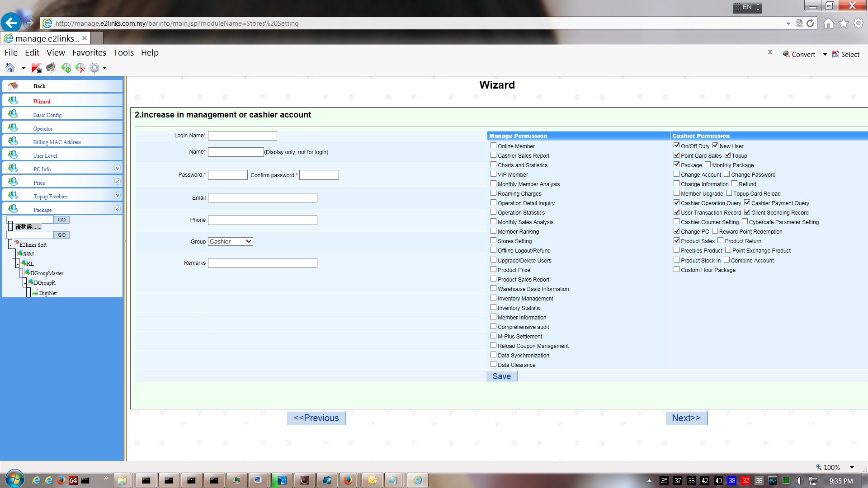Uncheck the Point Card Sales checkbox
The image size is (868, 488).
pyautogui.click(x=676, y=155)
